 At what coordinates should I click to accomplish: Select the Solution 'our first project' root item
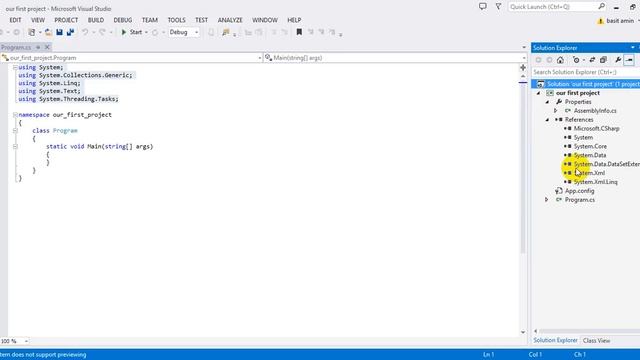[586, 84]
